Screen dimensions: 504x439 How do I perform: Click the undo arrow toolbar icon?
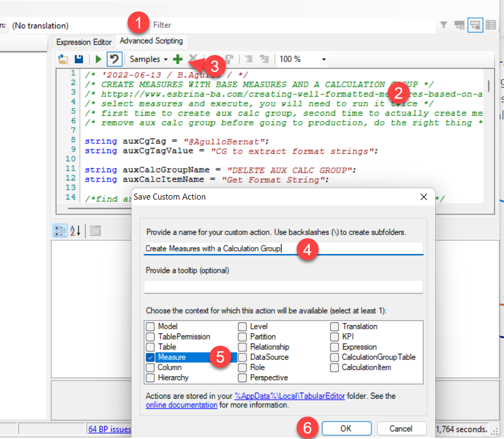114,59
